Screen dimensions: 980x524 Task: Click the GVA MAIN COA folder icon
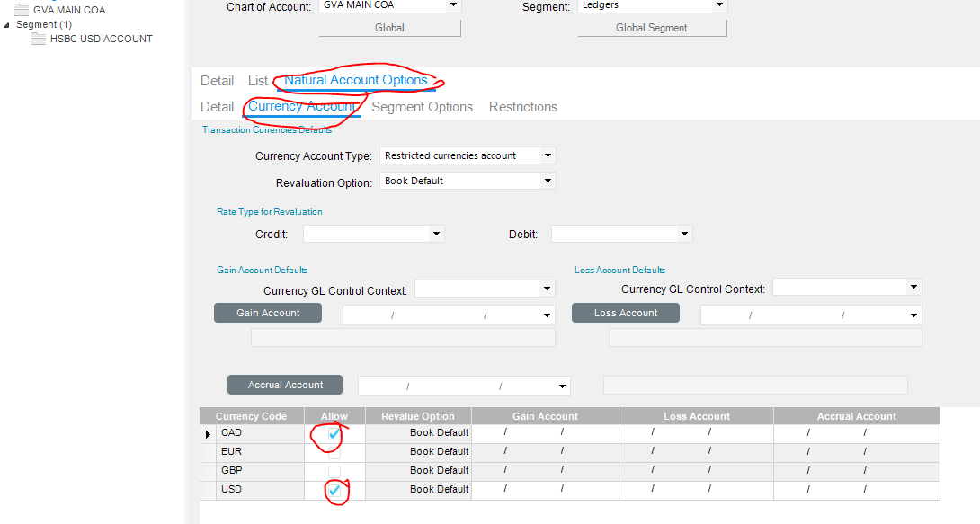point(22,9)
